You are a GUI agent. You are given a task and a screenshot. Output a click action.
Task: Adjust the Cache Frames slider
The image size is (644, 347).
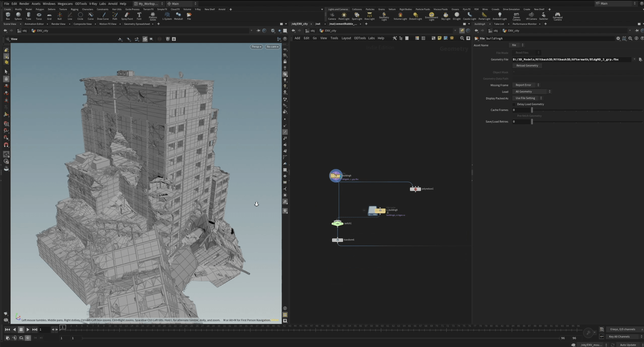532,110
